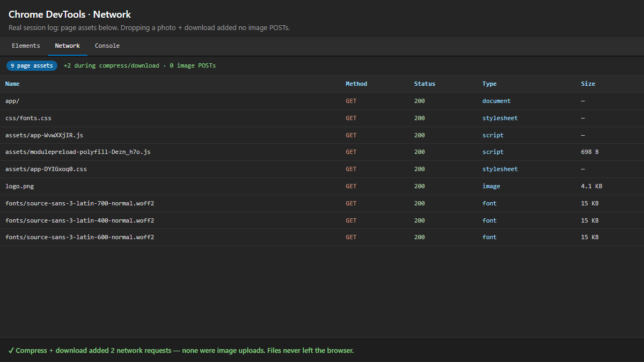The image size is (644, 362).
Task: Click the "Real session log" subtitle text
Action: pyautogui.click(x=149, y=27)
